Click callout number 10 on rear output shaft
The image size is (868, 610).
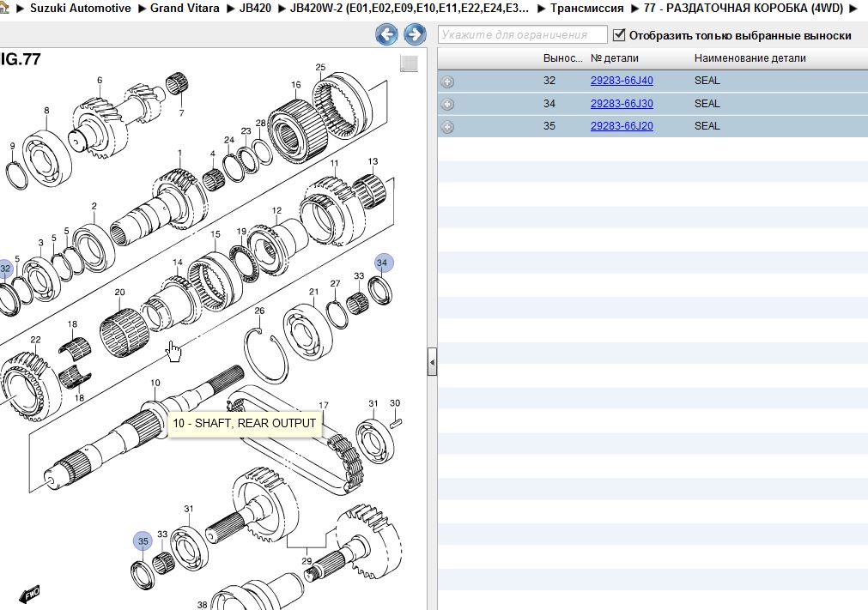155,383
